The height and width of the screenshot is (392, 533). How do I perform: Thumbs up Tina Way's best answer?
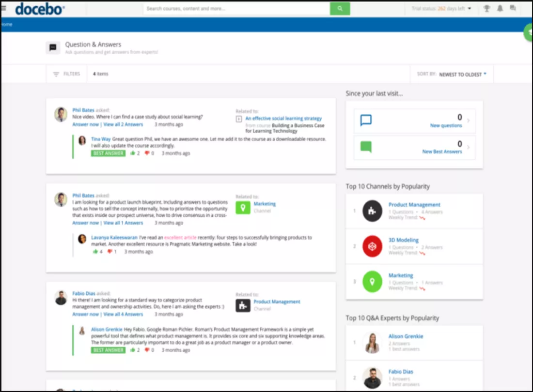pyautogui.click(x=132, y=153)
